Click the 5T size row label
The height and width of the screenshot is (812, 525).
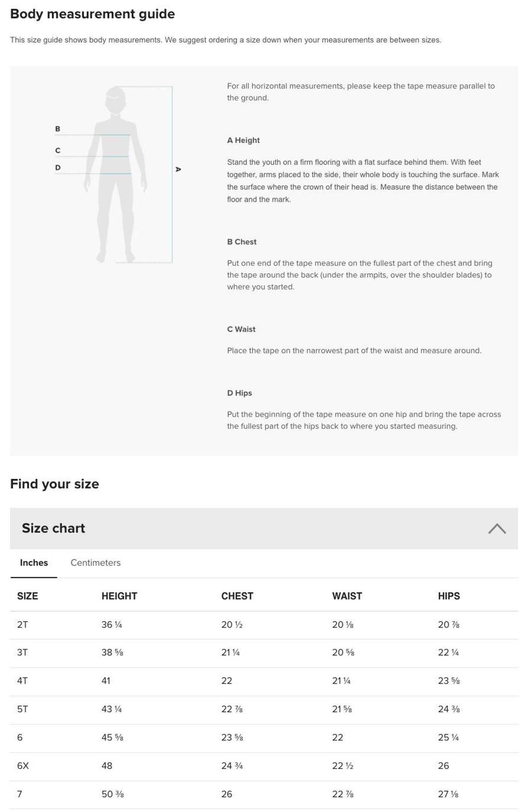click(22, 709)
